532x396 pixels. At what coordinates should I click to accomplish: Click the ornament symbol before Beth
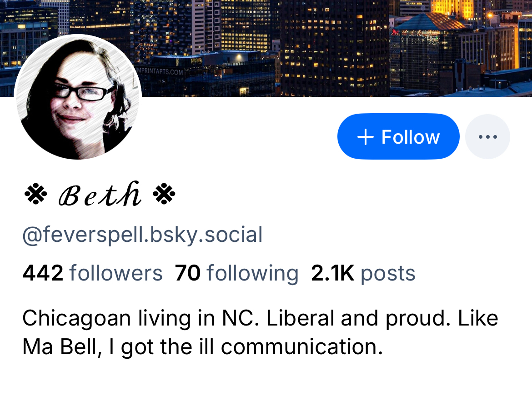click(35, 194)
